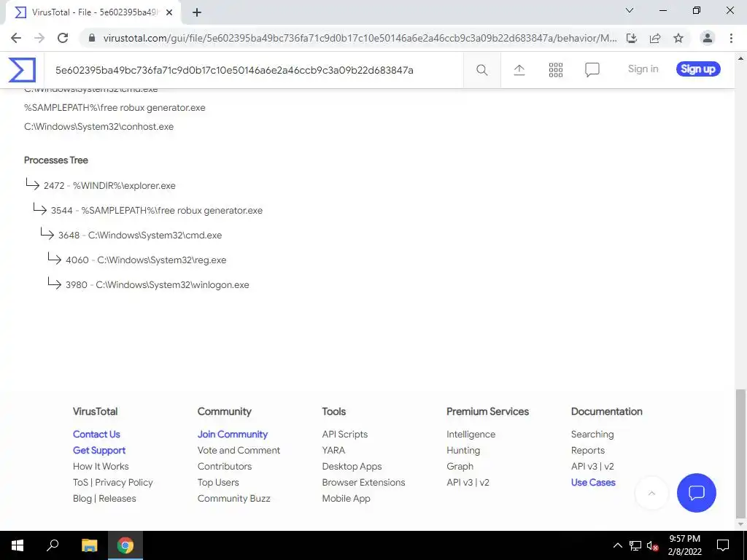Open the notification center icon
Viewport: 747px width, 560px height.
723,545
